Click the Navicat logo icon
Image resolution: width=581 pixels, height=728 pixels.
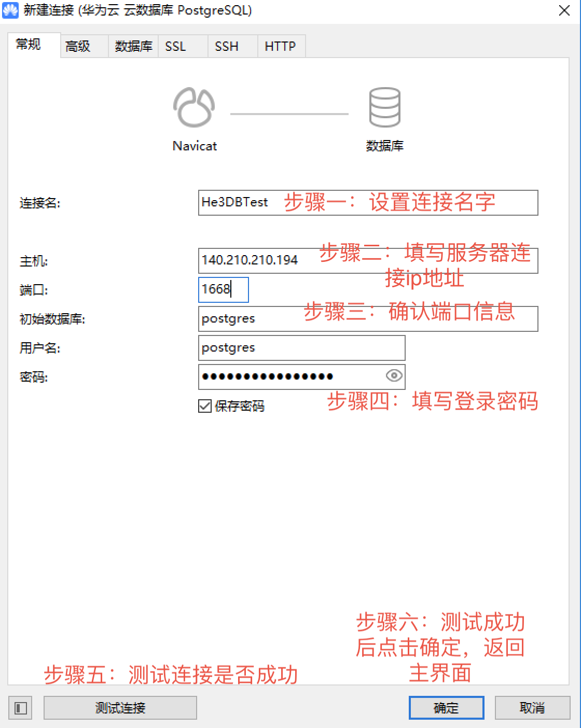click(x=193, y=108)
